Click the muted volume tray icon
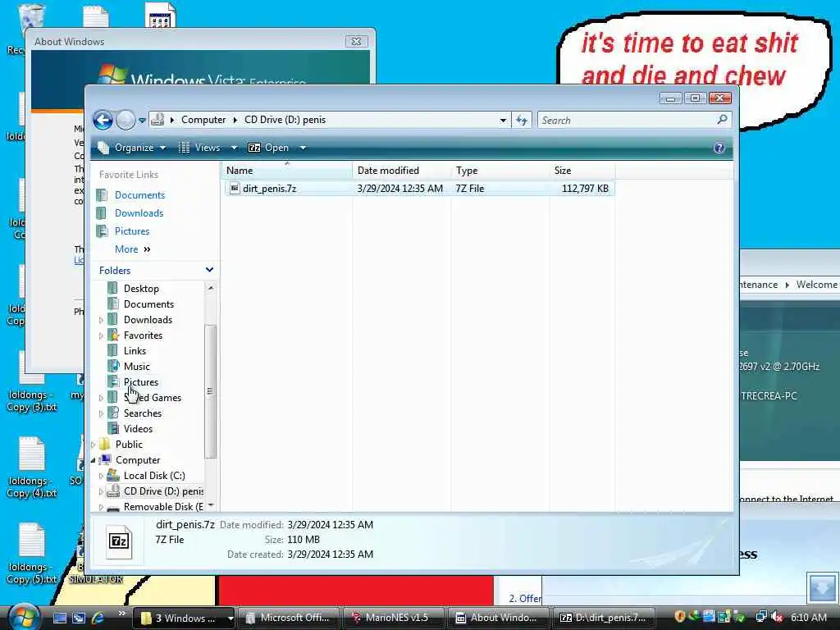Viewport: 840px width, 630px height. tap(776, 618)
